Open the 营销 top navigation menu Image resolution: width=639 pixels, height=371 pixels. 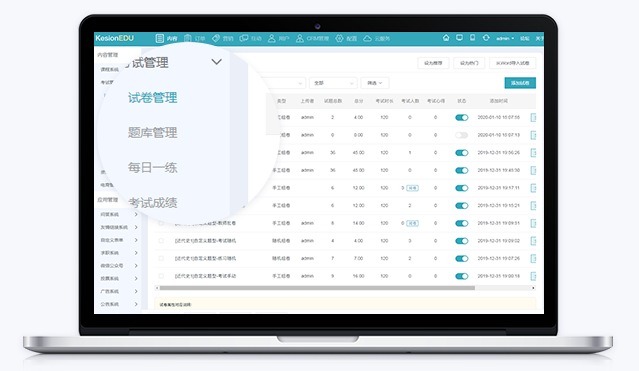(223, 38)
